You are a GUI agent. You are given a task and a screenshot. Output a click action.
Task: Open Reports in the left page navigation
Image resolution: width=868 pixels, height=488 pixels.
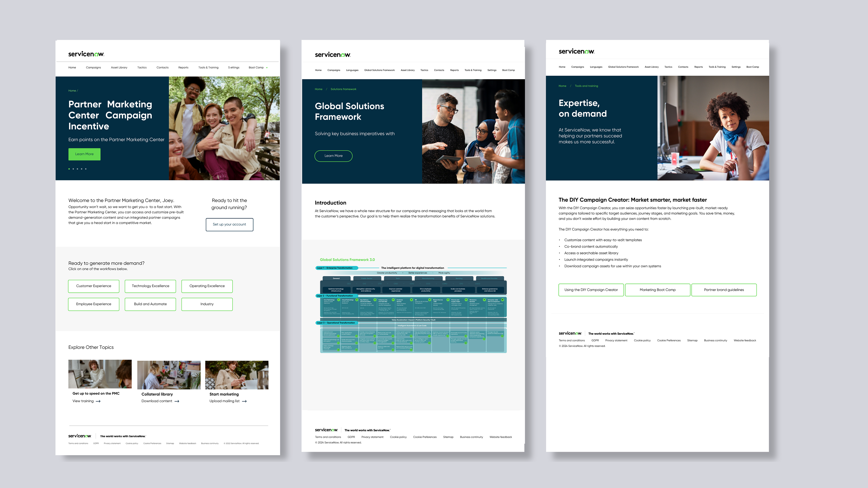(x=183, y=67)
